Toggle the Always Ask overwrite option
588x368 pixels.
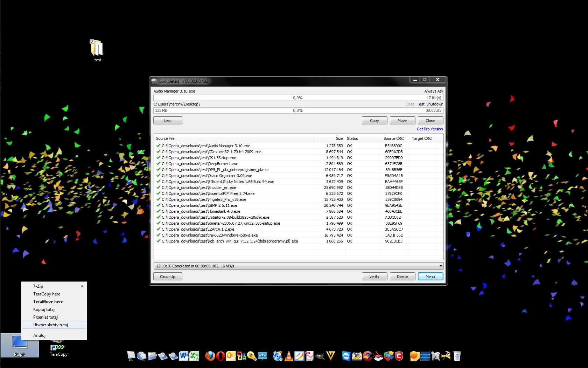click(434, 91)
